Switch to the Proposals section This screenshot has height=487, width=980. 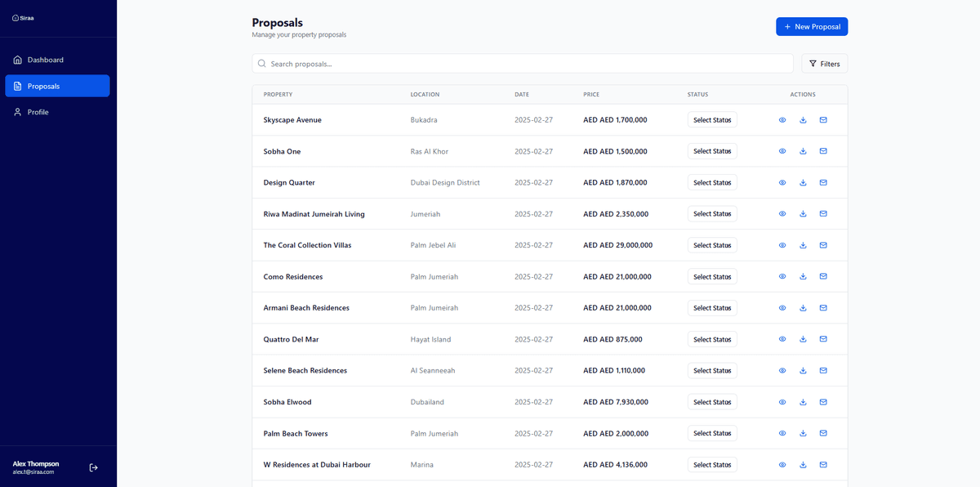(x=46, y=85)
